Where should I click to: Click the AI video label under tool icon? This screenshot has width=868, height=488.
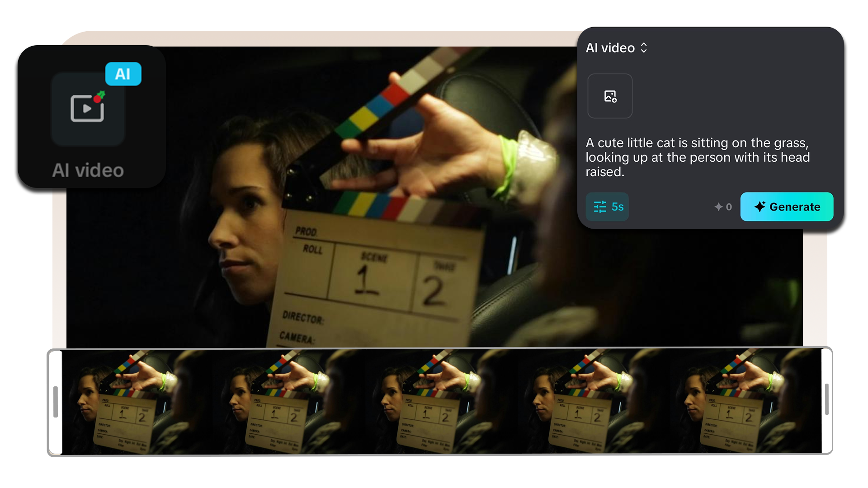(x=88, y=170)
